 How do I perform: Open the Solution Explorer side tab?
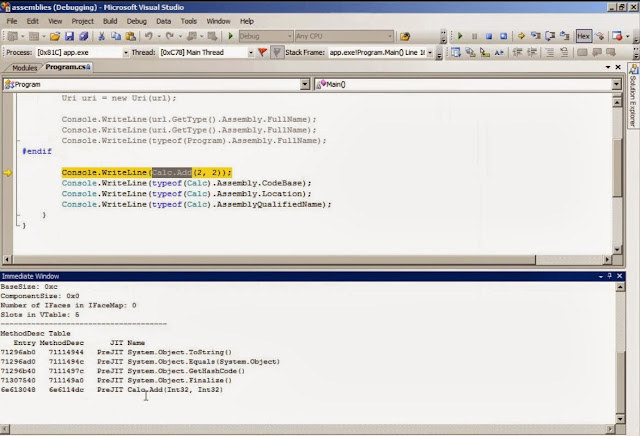[x=633, y=96]
